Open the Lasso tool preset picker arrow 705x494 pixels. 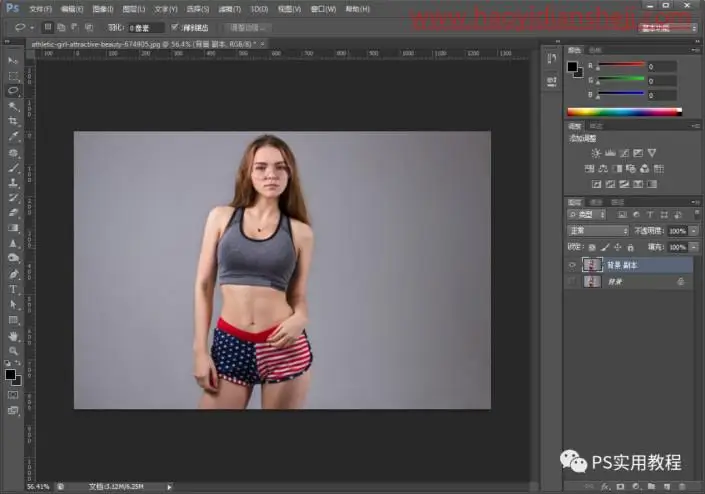32,28
